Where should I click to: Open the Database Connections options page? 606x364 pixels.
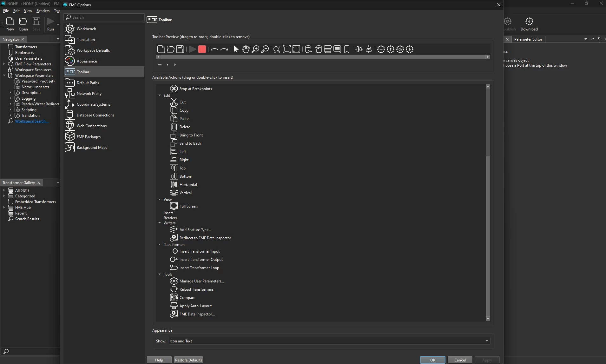(x=104, y=115)
